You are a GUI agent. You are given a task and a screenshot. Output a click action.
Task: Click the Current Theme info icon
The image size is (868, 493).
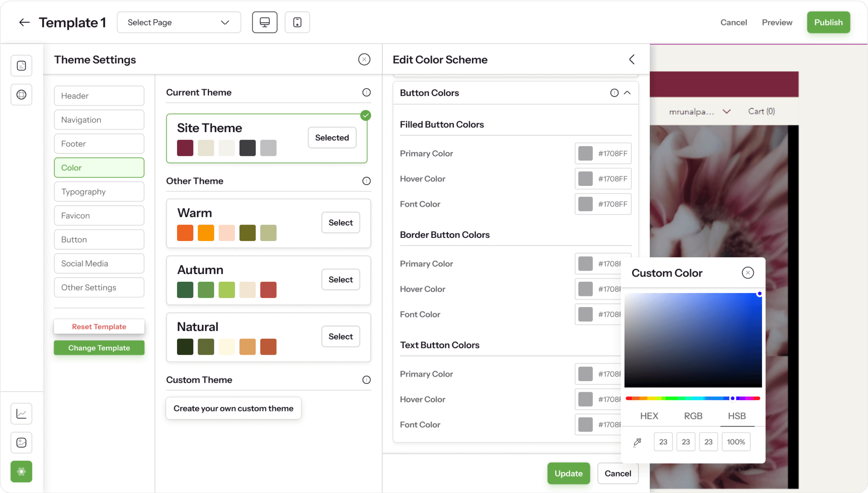[x=366, y=92]
